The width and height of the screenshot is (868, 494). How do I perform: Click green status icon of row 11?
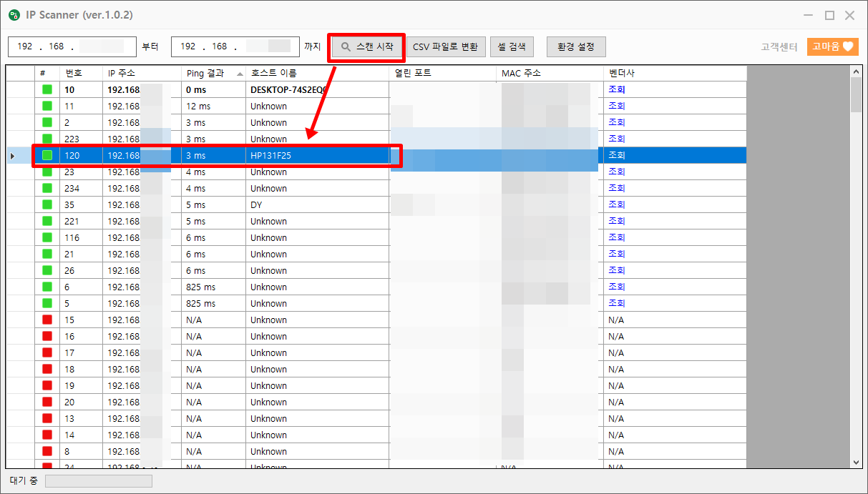click(47, 107)
